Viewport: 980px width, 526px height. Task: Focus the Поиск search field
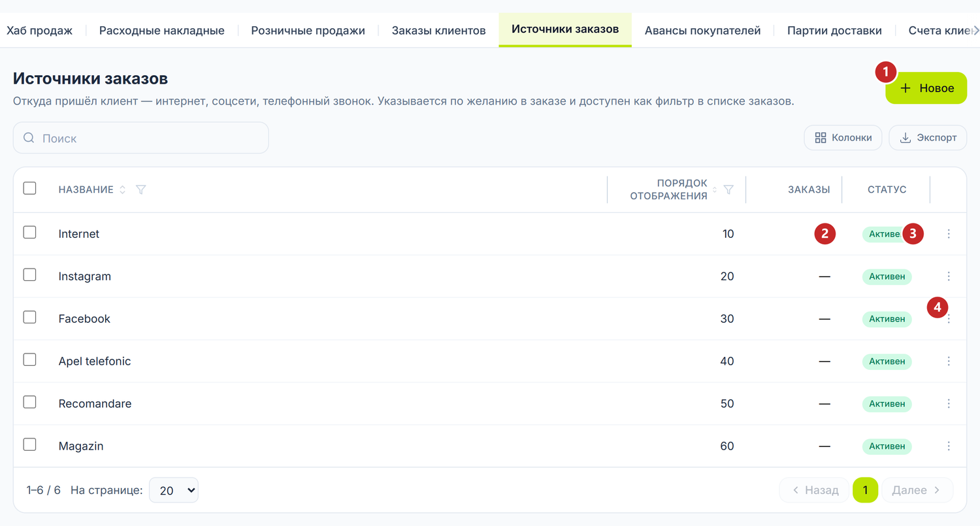click(141, 138)
